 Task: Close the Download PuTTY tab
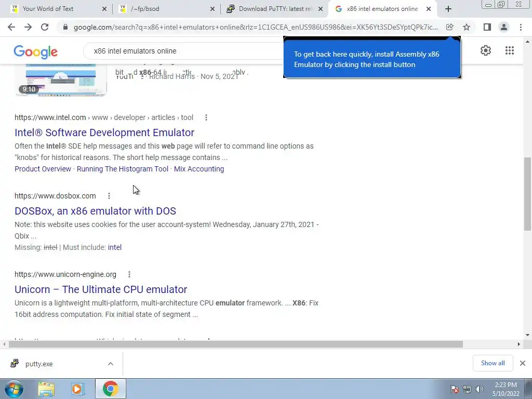click(x=320, y=9)
